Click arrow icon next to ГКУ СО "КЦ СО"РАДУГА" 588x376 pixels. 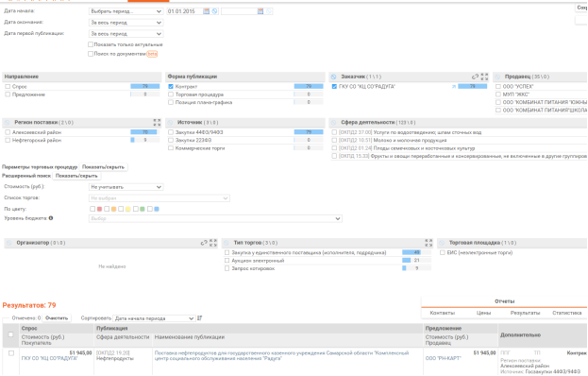pos(454,87)
